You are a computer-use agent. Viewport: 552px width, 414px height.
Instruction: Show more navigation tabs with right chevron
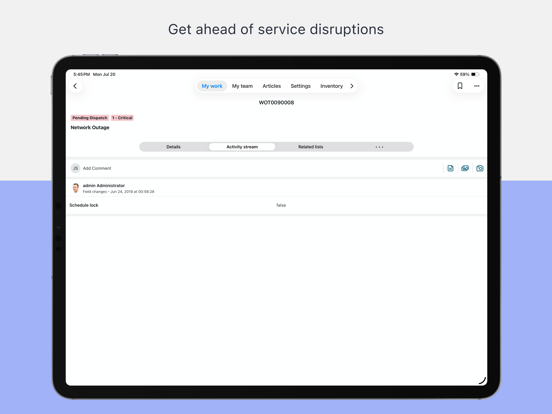(352, 86)
